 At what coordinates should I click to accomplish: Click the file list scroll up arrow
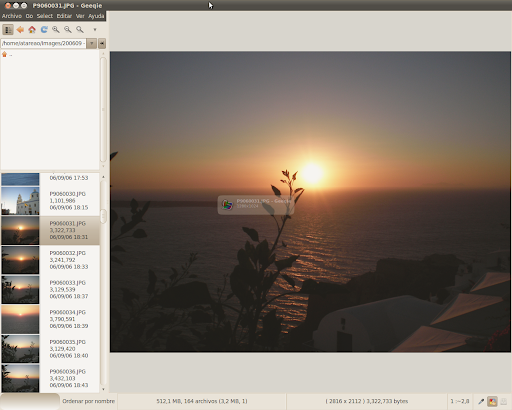click(x=103, y=177)
